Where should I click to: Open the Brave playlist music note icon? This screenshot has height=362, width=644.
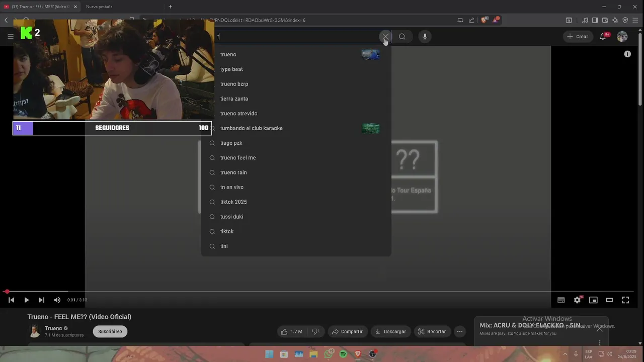[585, 20]
